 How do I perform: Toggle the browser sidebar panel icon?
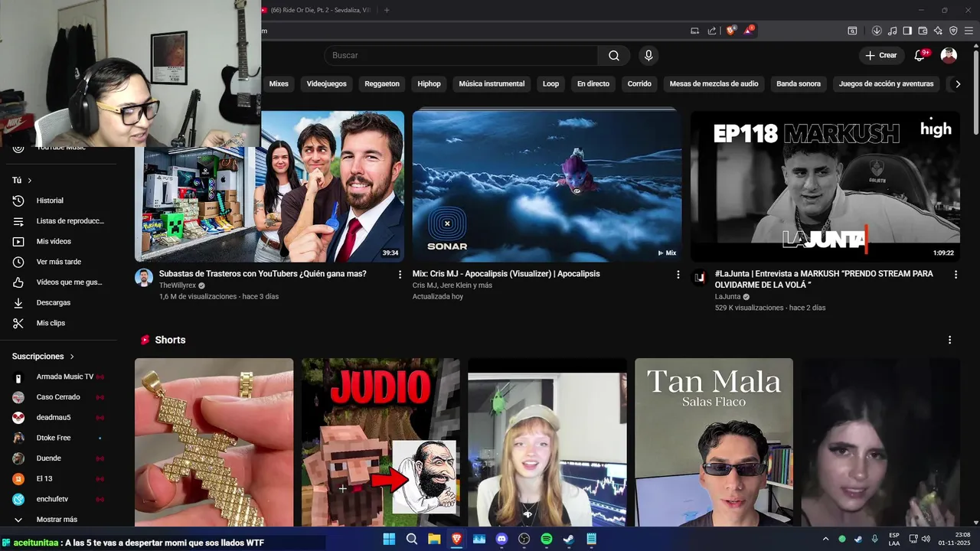coord(907,31)
